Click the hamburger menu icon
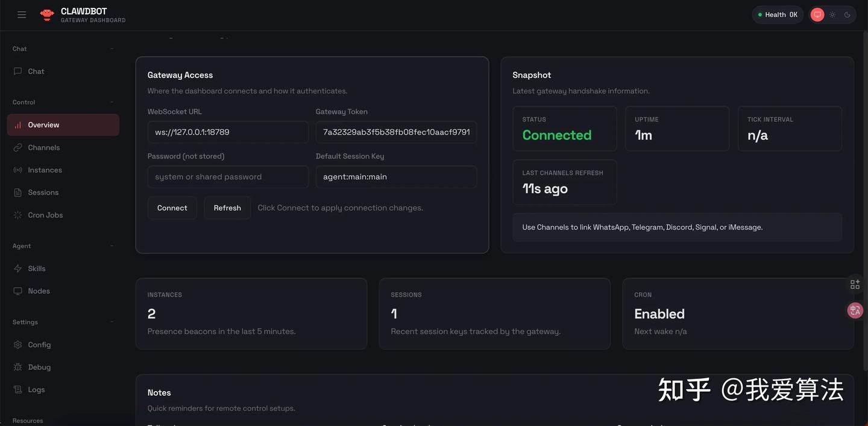The width and height of the screenshot is (868, 426). pos(22,15)
